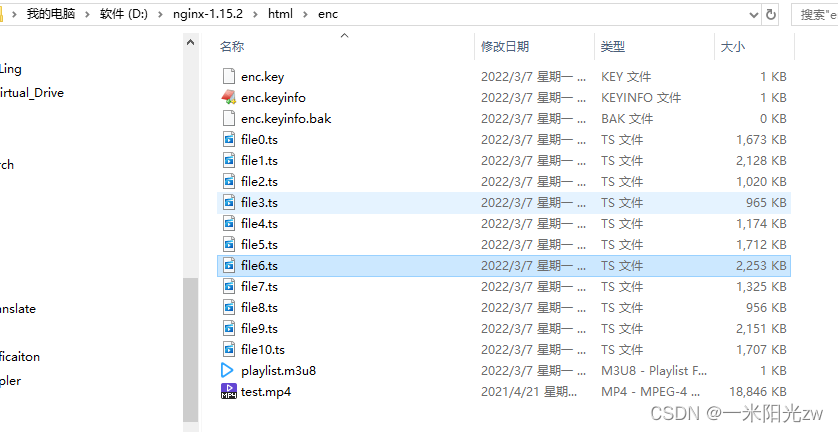
Task: Select the Virtual_Drive item in the navigation pane
Action: coord(32,92)
